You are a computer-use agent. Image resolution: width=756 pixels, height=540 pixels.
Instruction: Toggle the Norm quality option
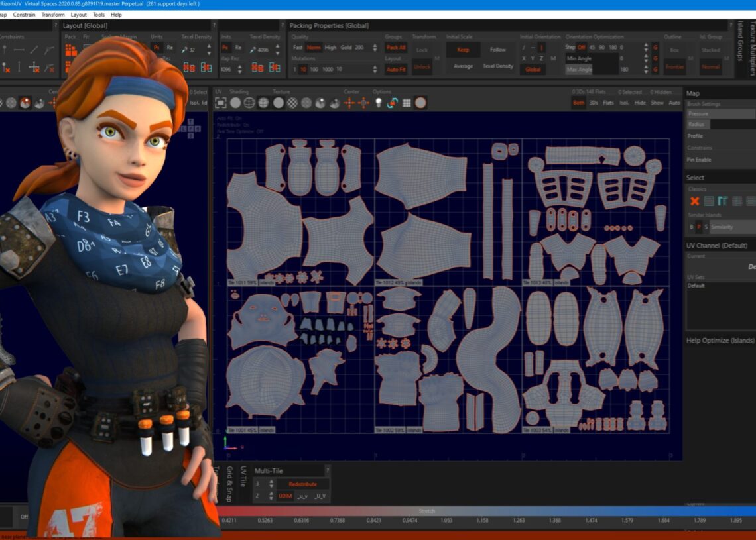pos(314,48)
